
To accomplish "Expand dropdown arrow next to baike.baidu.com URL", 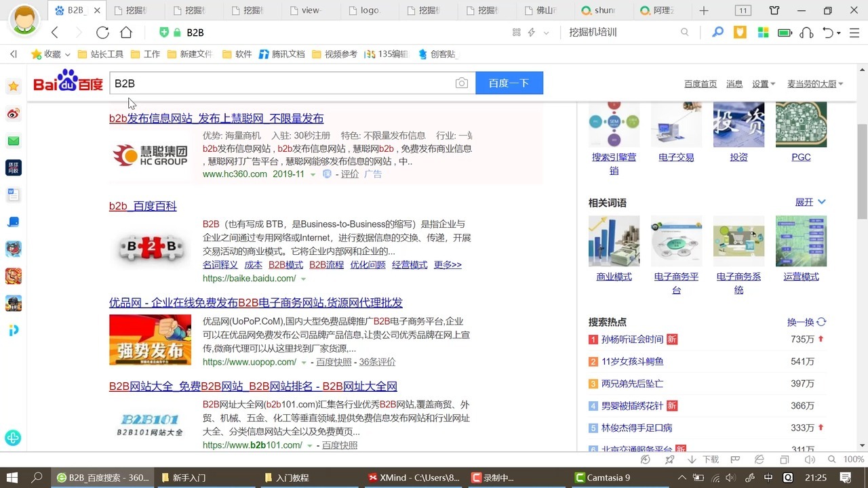I will click(303, 279).
